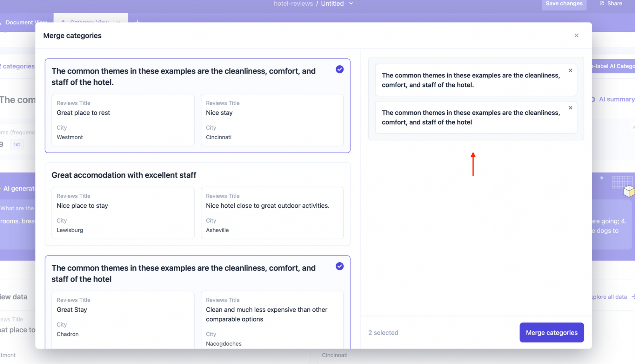Click Save changes button
635x364 pixels.
564,4
